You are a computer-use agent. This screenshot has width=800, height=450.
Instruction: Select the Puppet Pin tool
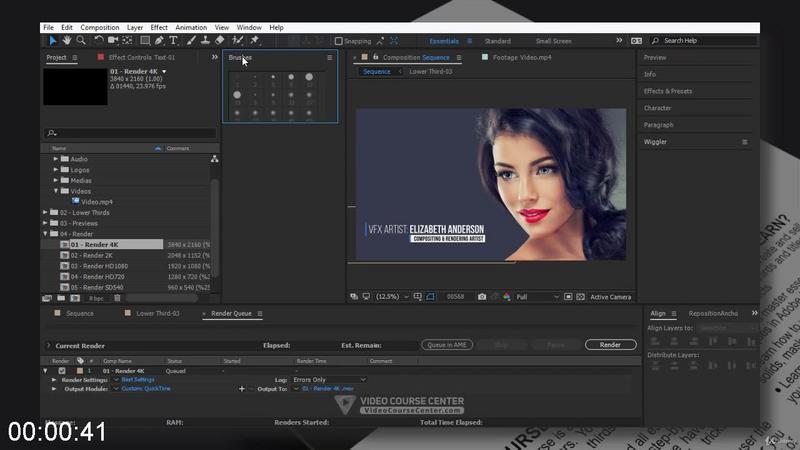point(254,40)
